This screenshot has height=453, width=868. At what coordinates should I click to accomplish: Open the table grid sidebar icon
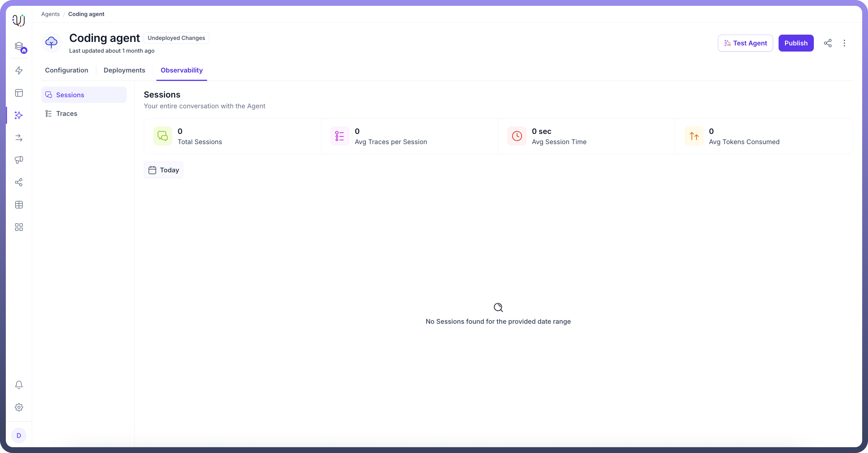coord(19,205)
